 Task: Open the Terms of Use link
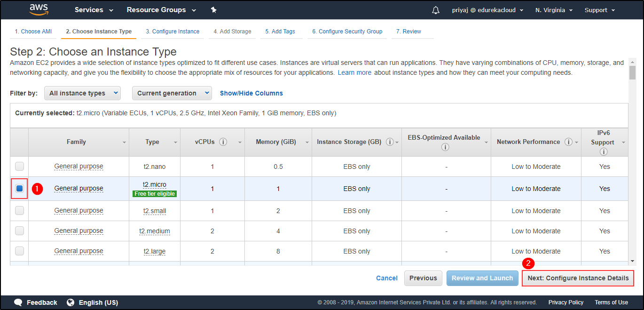point(611,302)
